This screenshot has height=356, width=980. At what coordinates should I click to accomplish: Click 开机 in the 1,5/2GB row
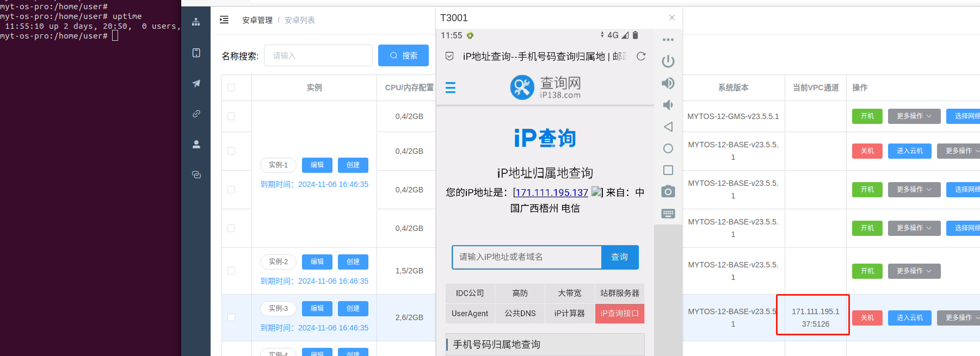[867, 271]
